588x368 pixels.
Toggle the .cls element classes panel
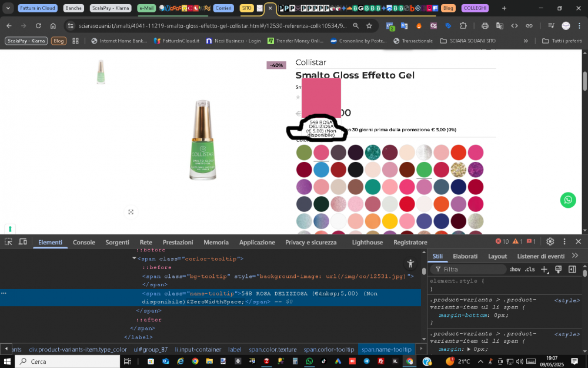(x=530, y=269)
